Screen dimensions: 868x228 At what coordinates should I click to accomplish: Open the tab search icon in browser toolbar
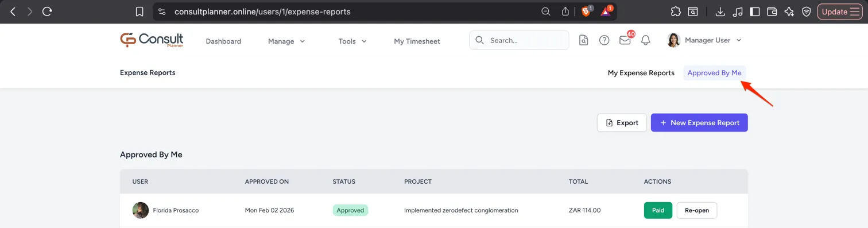693,11
